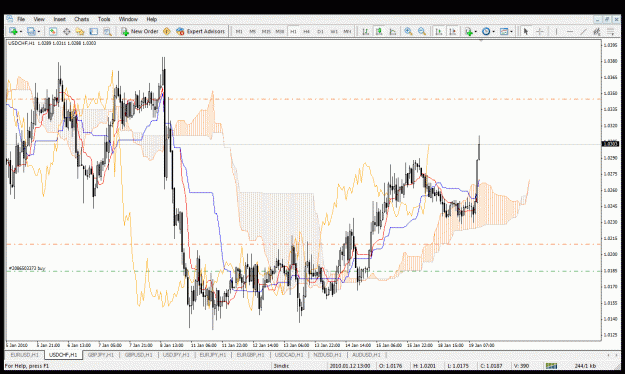Switch to the GBPUSD,H1 chart tab
This screenshot has height=374, width=625.
click(x=138, y=355)
